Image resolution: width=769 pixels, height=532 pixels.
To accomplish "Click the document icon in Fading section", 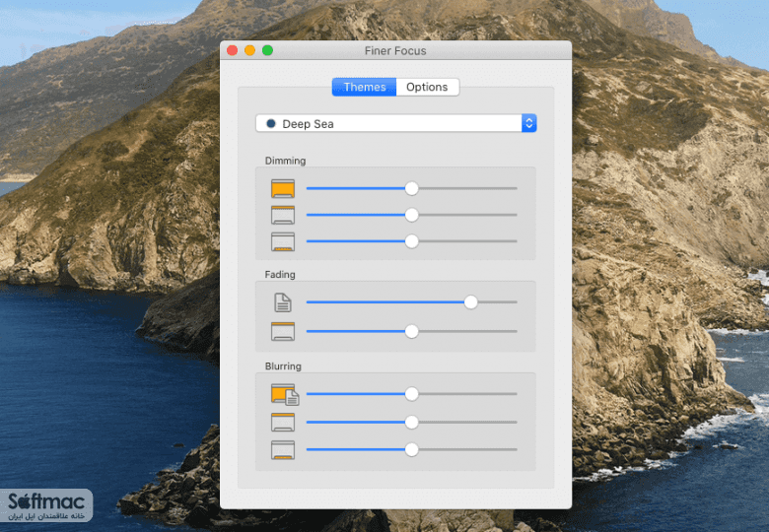I will [283, 302].
